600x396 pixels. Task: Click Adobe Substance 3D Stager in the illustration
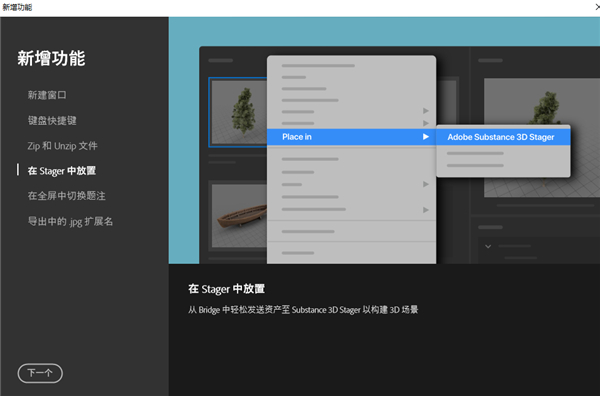503,137
